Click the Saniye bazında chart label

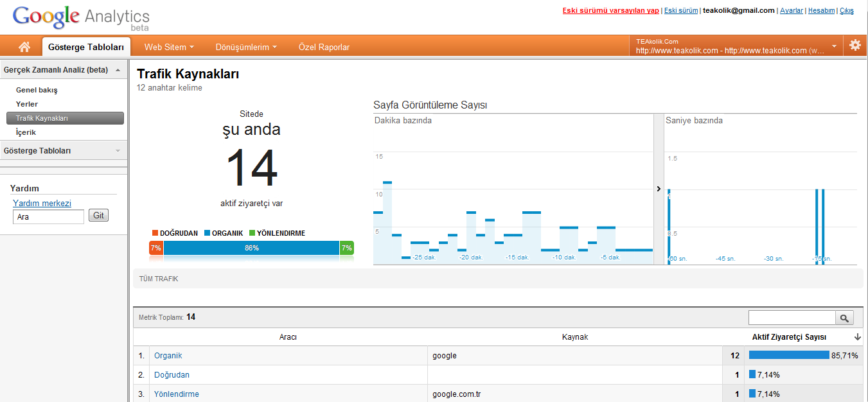[x=694, y=120]
